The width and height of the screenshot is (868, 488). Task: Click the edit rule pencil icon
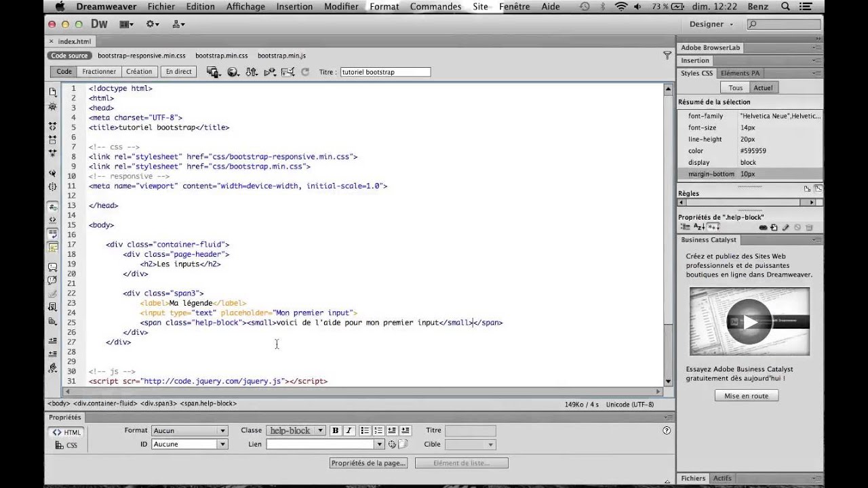click(786, 228)
